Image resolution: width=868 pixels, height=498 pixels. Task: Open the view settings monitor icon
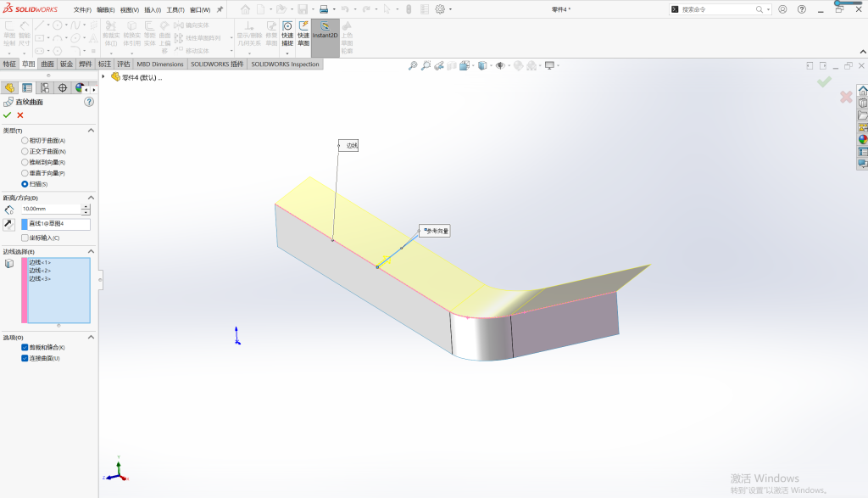point(549,65)
